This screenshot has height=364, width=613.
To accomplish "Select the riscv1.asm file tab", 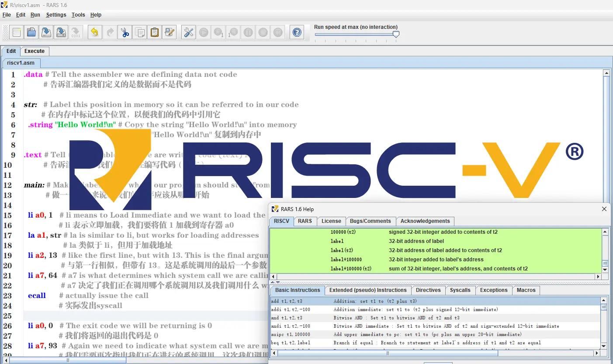I will point(21,63).
